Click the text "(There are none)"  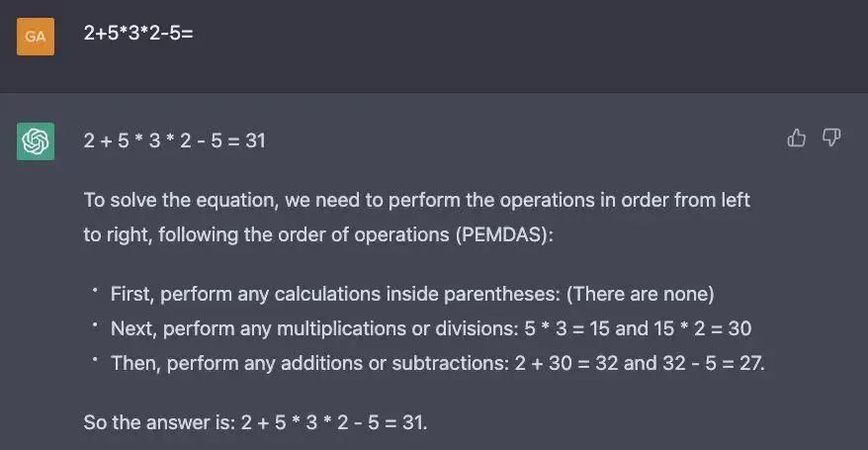tap(641, 294)
